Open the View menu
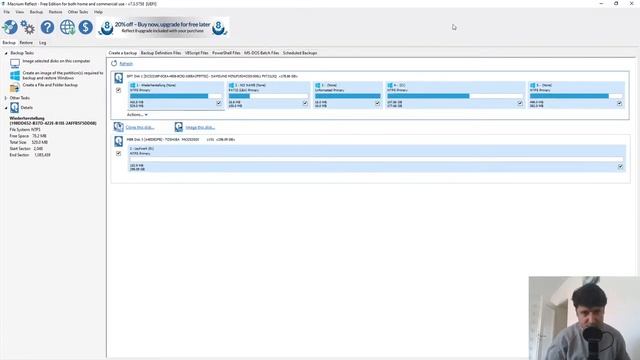640x360 pixels. (x=20, y=12)
